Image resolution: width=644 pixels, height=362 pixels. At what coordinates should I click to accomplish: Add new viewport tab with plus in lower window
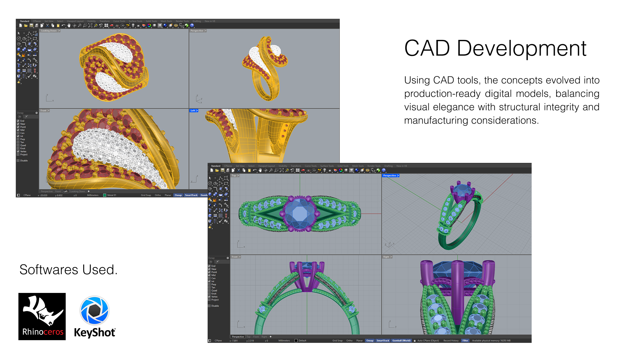(270, 337)
